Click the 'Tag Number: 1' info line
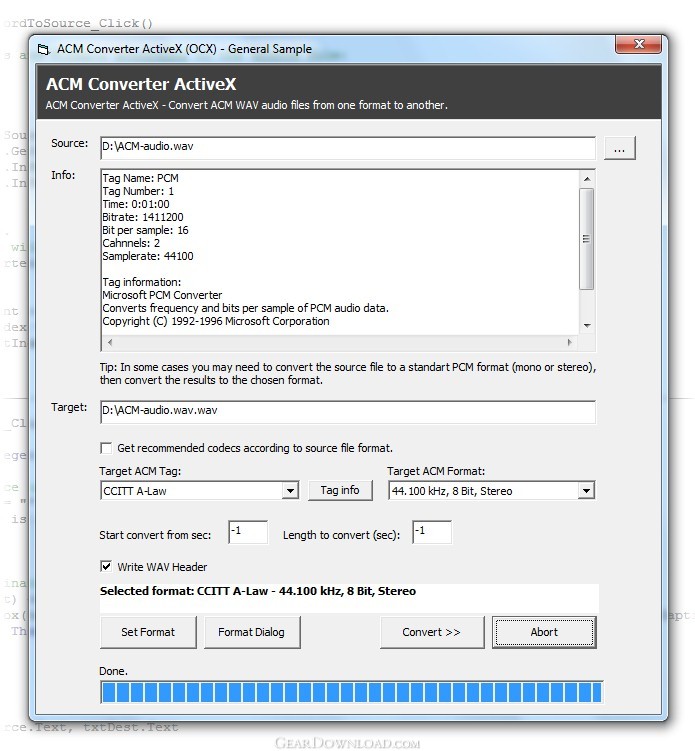This screenshot has height=751, width=695. pos(138,191)
